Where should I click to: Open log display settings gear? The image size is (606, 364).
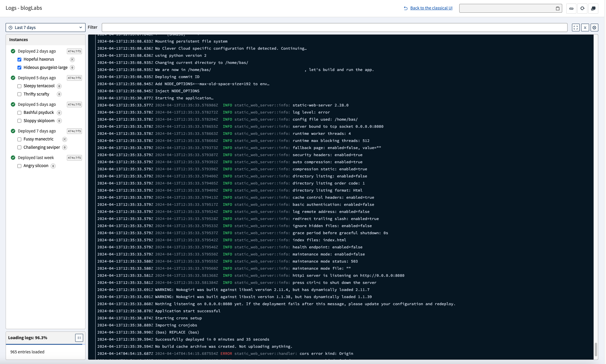pyautogui.click(x=595, y=27)
